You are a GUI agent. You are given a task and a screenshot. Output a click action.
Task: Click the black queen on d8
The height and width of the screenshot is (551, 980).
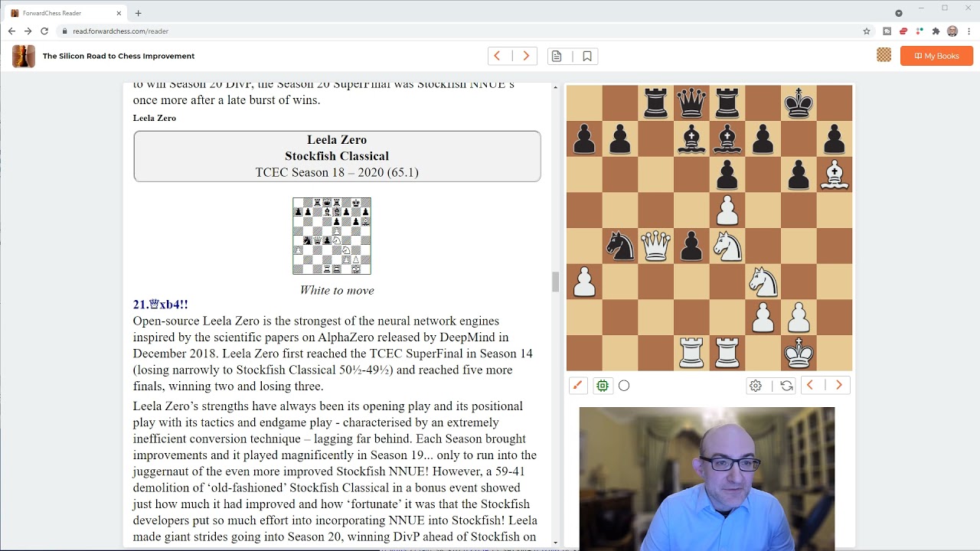click(691, 103)
